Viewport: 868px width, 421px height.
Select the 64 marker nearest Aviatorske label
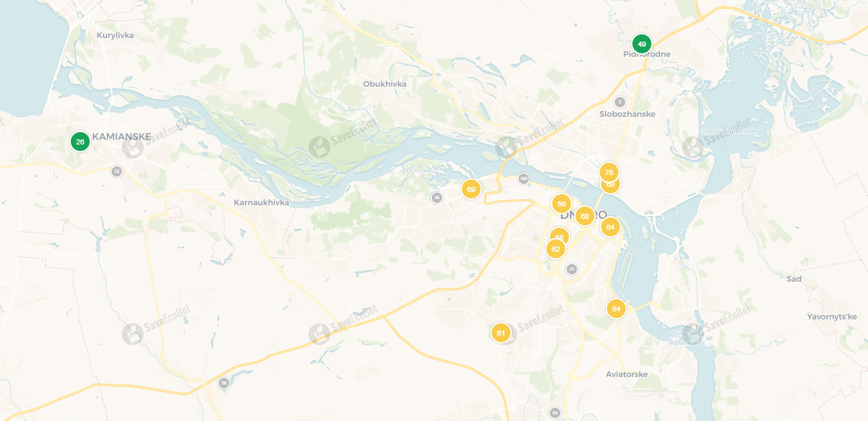pos(616,308)
